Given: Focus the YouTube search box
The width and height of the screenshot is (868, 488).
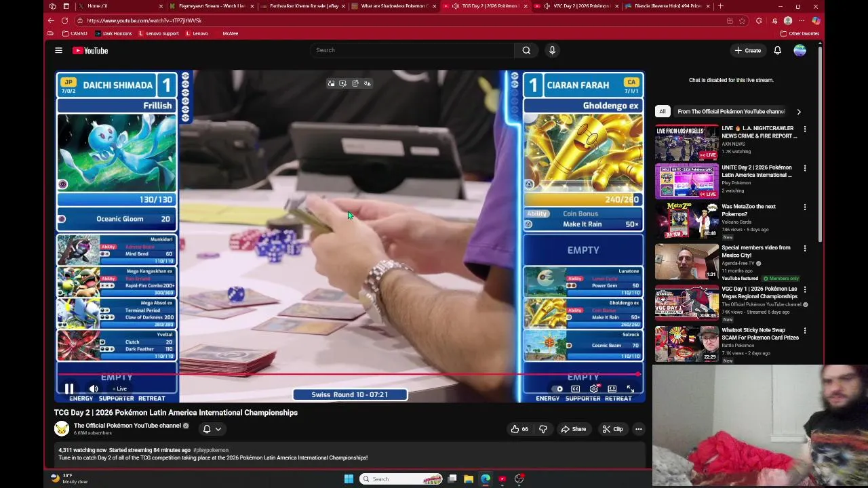Looking at the screenshot, I should coord(412,50).
